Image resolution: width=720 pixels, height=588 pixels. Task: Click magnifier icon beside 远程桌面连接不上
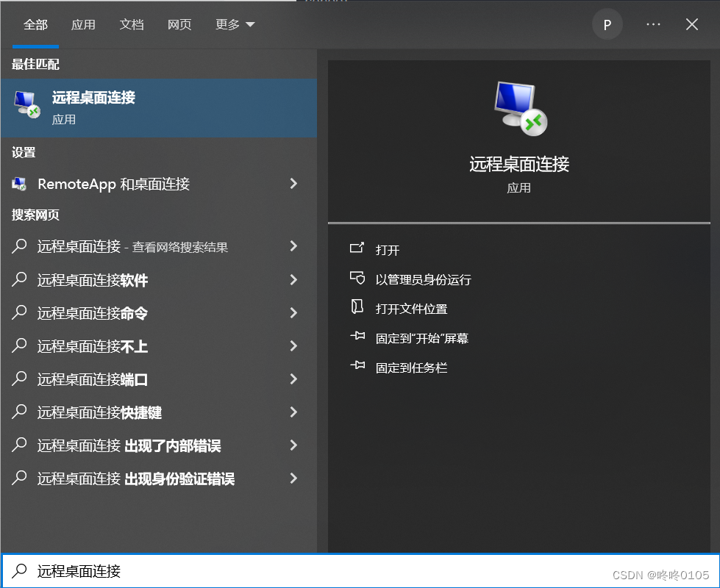19,345
